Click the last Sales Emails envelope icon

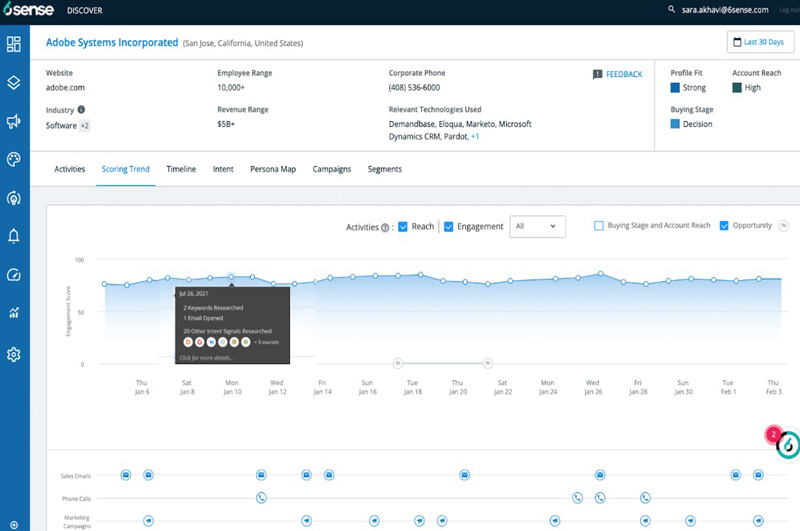click(x=759, y=475)
